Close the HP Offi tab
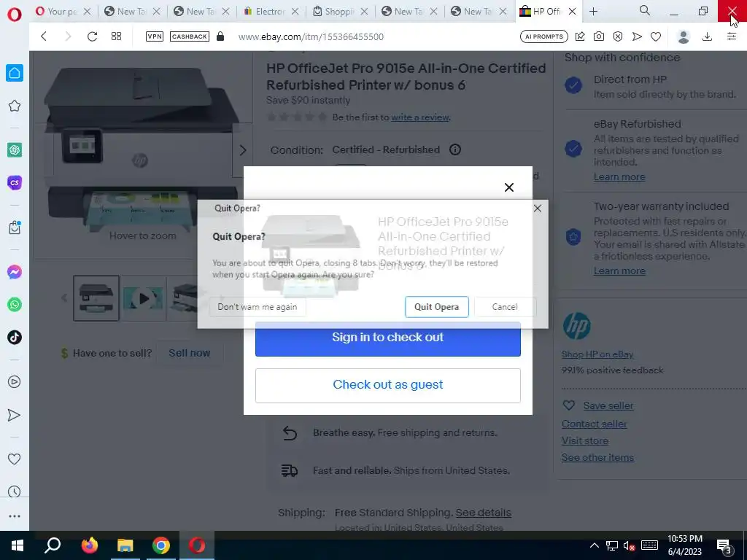Image resolution: width=747 pixels, height=560 pixels. (x=572, y=12)
